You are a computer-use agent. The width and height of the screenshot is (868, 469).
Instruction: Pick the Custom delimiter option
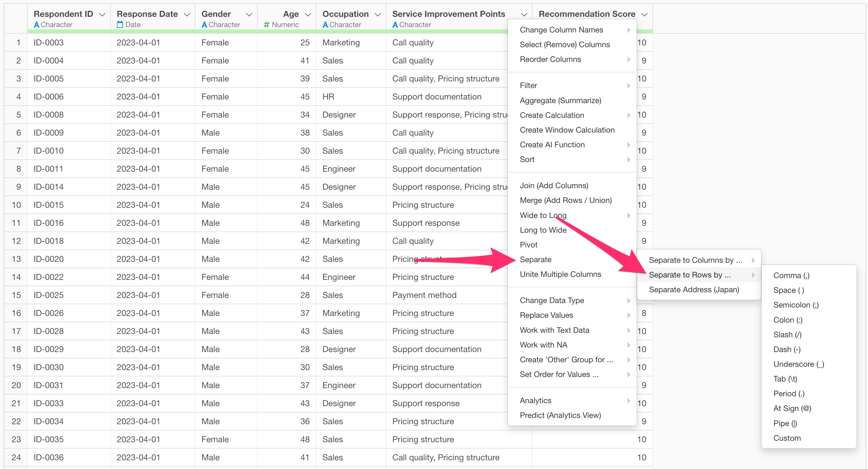787,438
